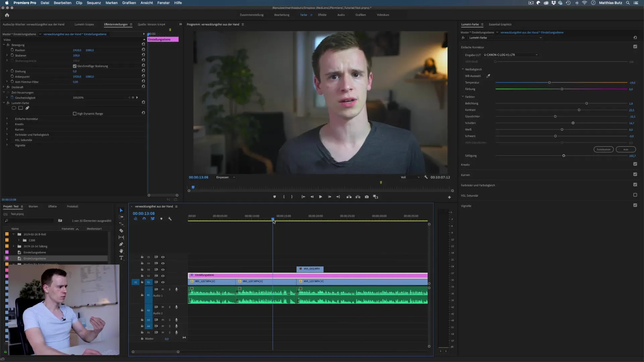Select the Type tool

click(121, 258)
